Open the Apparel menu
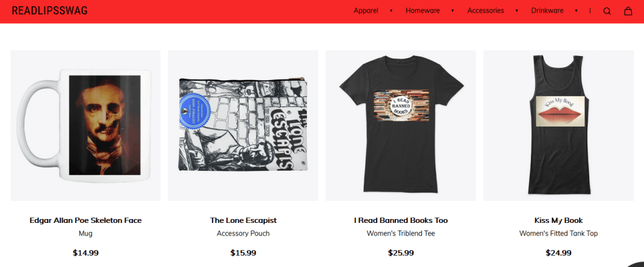Viewport: 644px width, 267px height. point(366,11)
